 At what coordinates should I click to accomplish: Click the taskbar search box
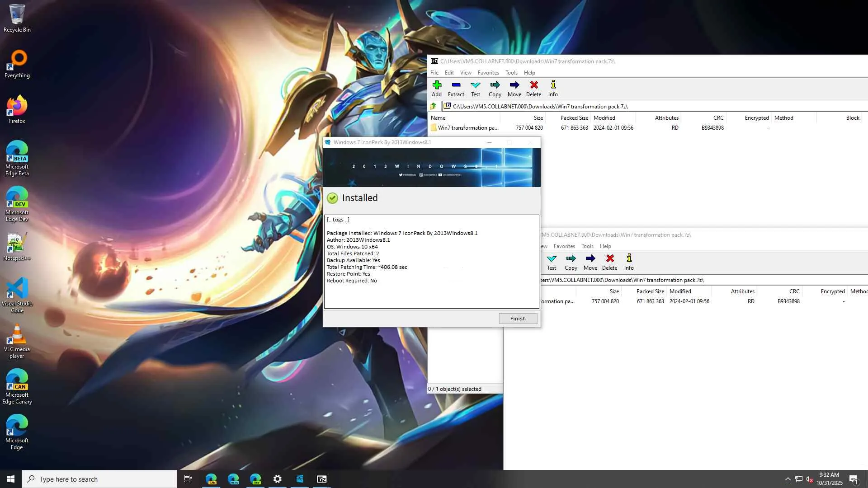(99, 479)
